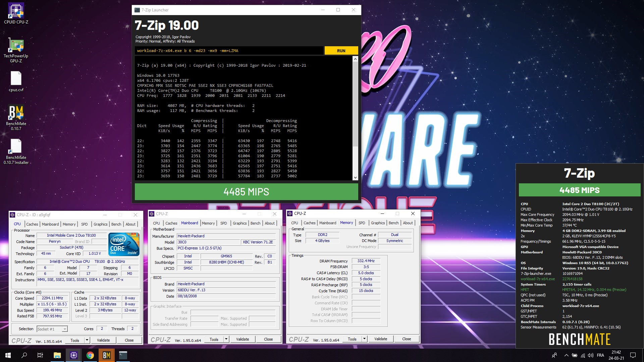Open SPD tab in left CPU-Z window

coord(85,224)
